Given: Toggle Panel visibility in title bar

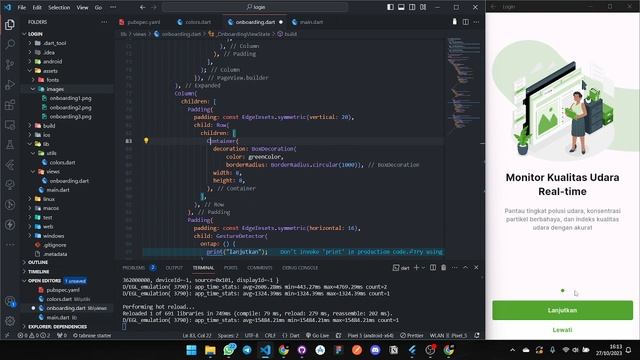Looking at the screenshot, I should [401, 7].
